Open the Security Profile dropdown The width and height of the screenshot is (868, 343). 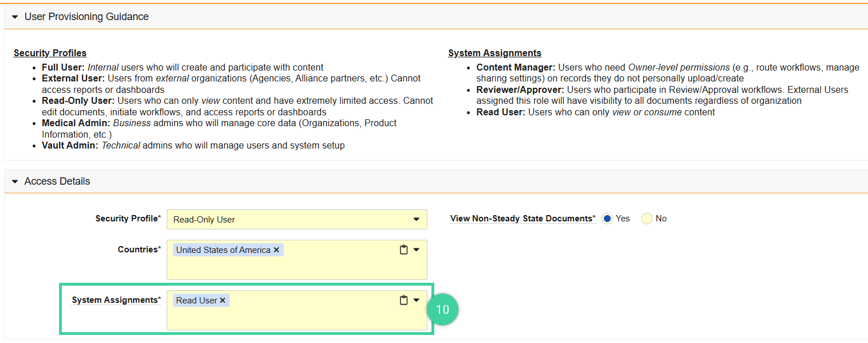coord(417,219)
